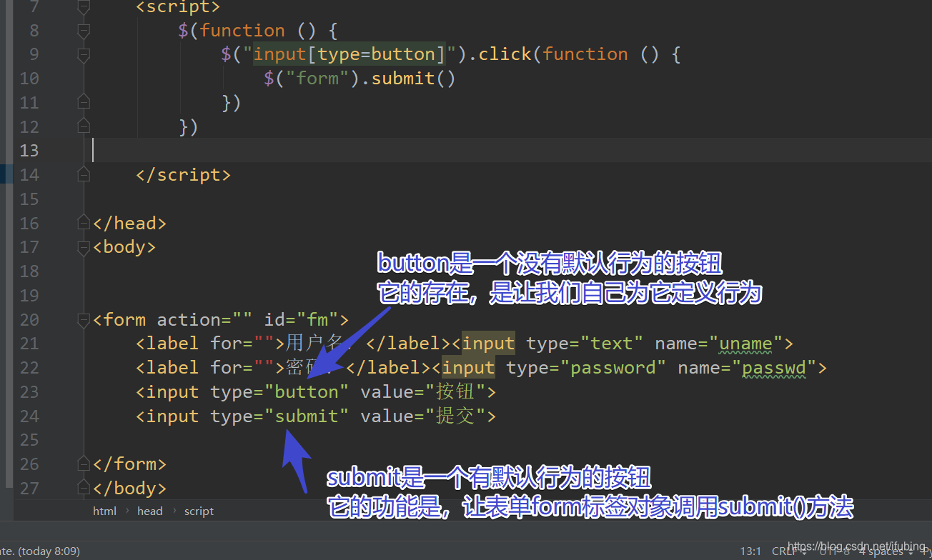Click the action="" attribute of the form tag
Screen dimensions: 932x560
tap(204, 320)
